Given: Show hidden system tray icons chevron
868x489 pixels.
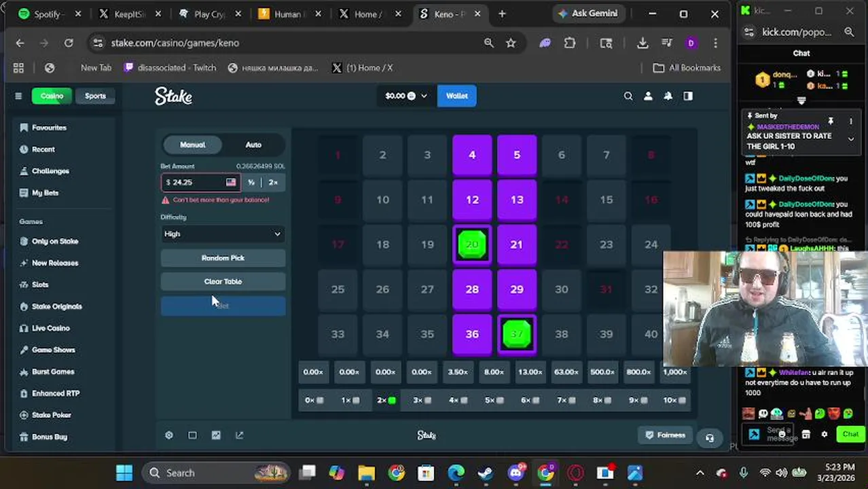Looking at the screenshot, I should [x=700, y=473].
